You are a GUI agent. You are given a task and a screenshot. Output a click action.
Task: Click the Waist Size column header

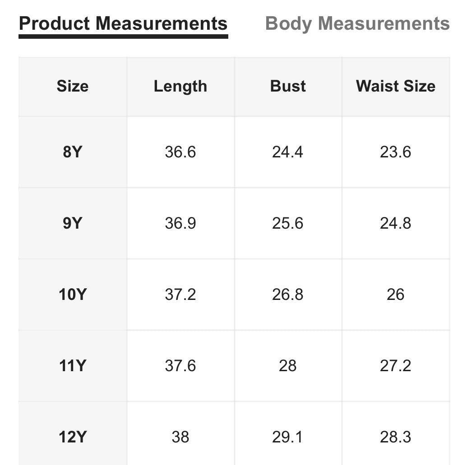click(x=396, y=86)
